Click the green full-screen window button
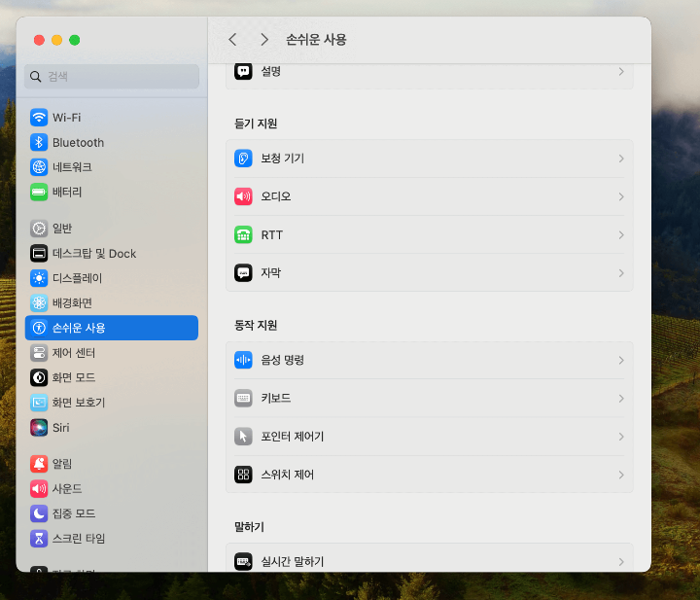 [75, 40]
